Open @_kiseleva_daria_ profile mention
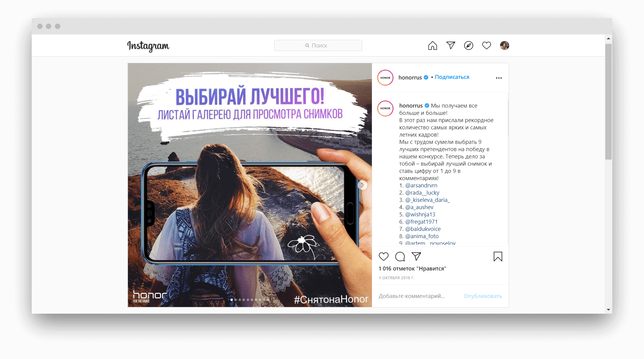 click(x=428, y=200)
